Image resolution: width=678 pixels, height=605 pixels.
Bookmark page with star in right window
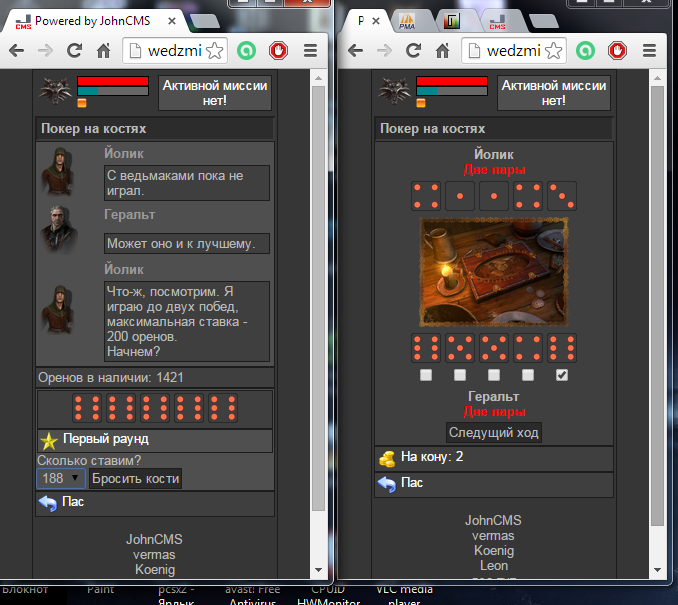(553, 51)
